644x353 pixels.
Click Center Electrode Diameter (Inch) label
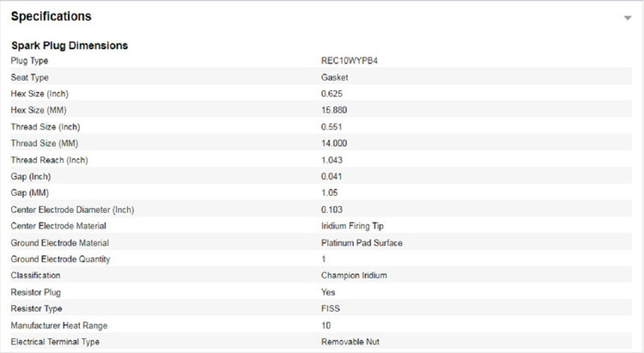pos(72,210)
